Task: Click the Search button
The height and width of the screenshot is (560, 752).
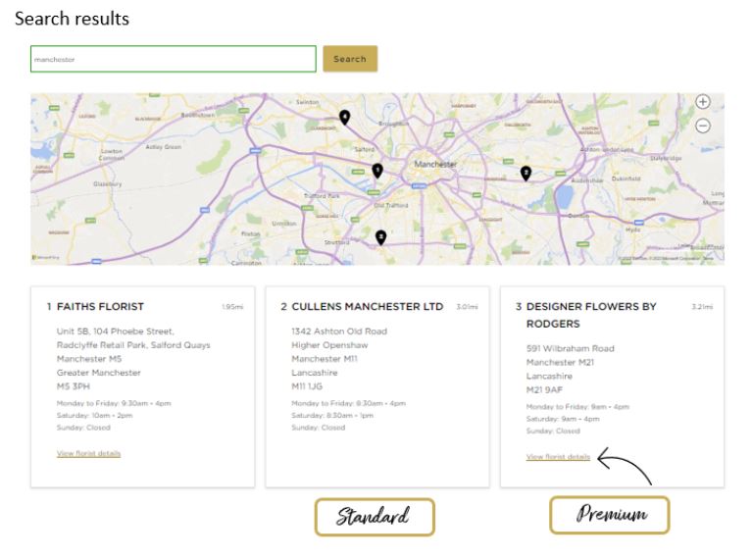Action: (x=350, y=59)
